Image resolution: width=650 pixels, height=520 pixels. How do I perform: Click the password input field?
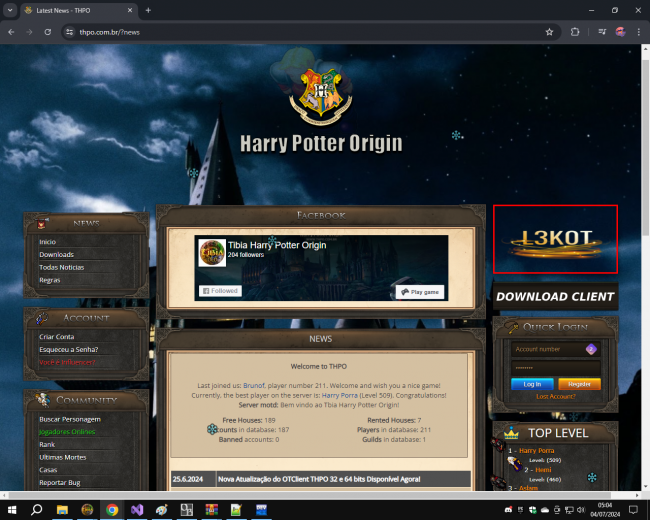[555, 368]
